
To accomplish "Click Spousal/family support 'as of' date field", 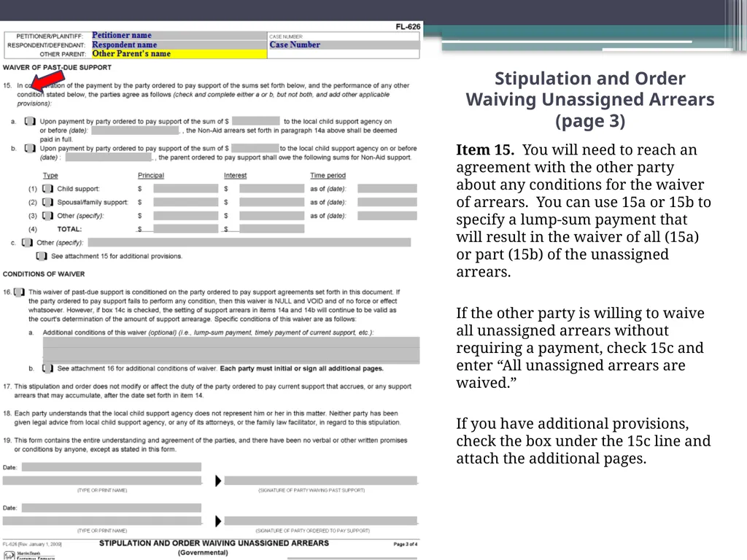I will pyautogui.click(x=387, y=202).
